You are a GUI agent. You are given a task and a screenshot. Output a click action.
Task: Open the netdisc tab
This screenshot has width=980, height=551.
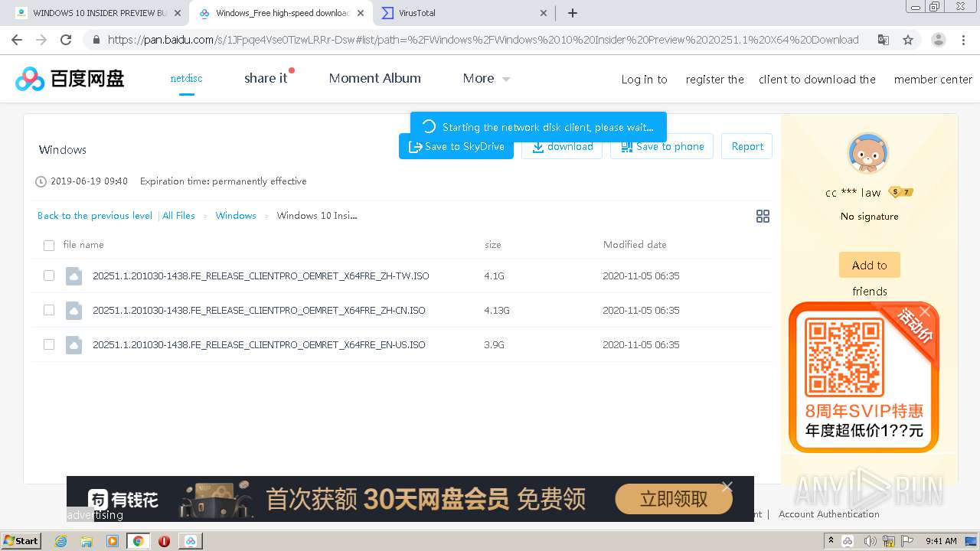point(186,78)
